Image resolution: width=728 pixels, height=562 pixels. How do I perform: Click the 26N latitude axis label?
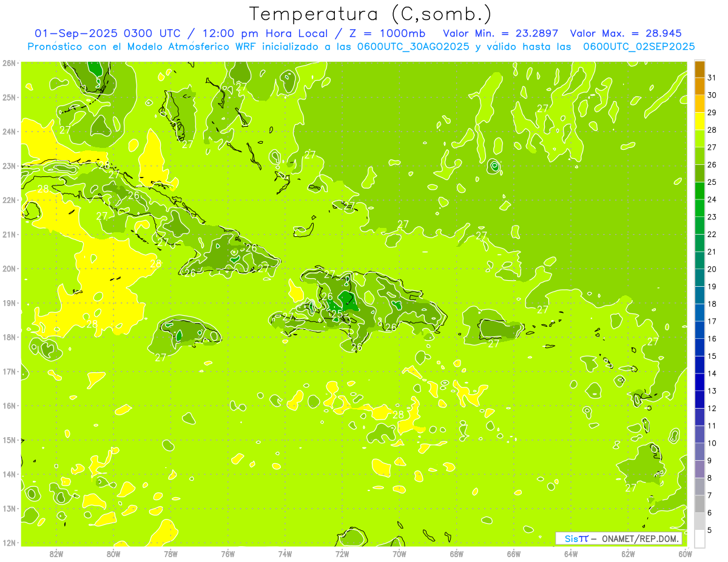tap(8, 63)
